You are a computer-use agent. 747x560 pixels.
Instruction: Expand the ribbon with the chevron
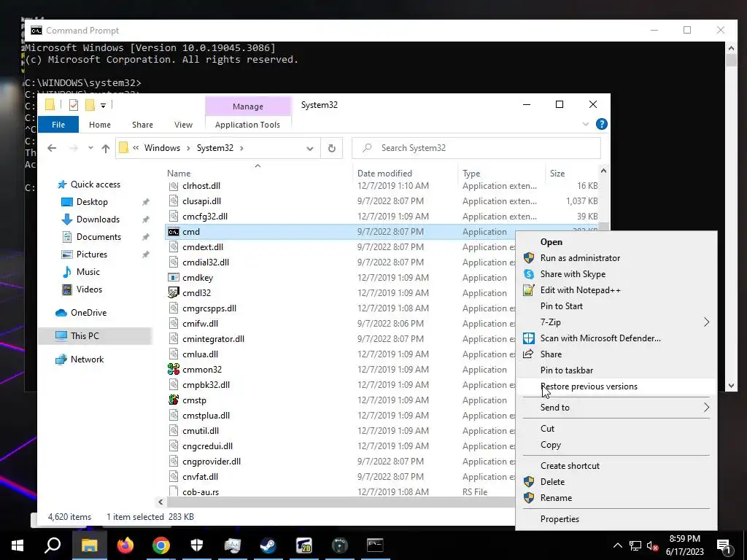point(586,124)
